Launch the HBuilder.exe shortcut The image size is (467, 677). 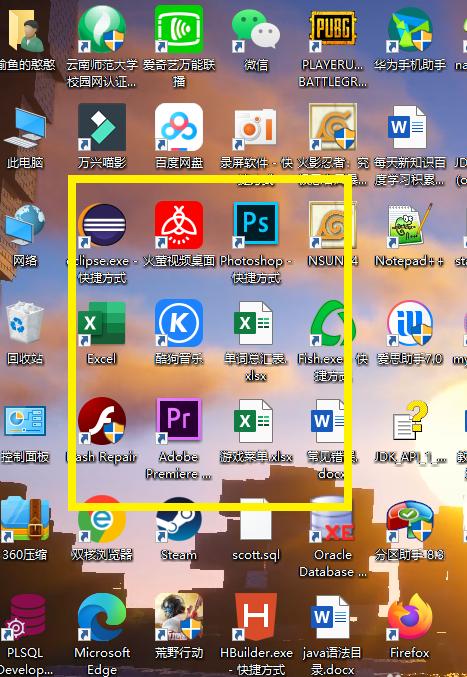[x=256, y=617]
